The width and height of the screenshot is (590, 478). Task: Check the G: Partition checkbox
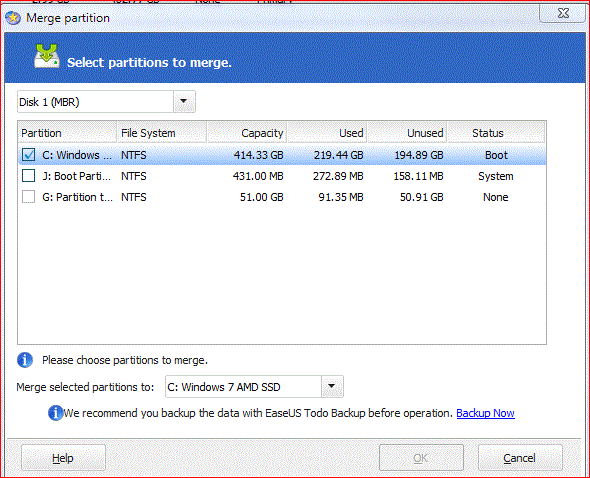coord(29,197)
